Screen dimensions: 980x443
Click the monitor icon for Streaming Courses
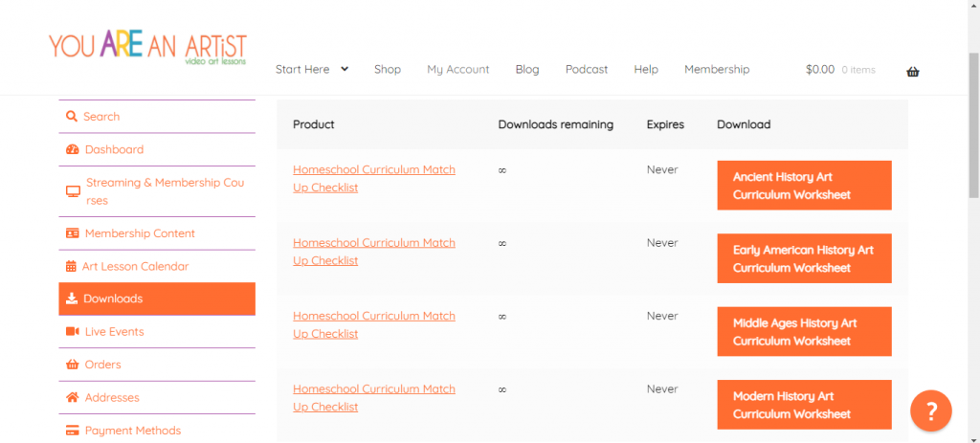(x=73, y=191)
